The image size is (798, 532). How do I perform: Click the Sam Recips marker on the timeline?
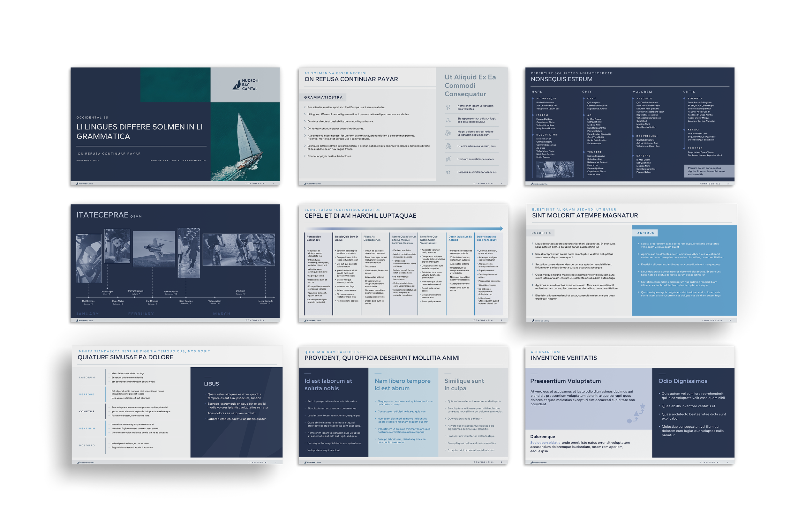tap(186, 297)
